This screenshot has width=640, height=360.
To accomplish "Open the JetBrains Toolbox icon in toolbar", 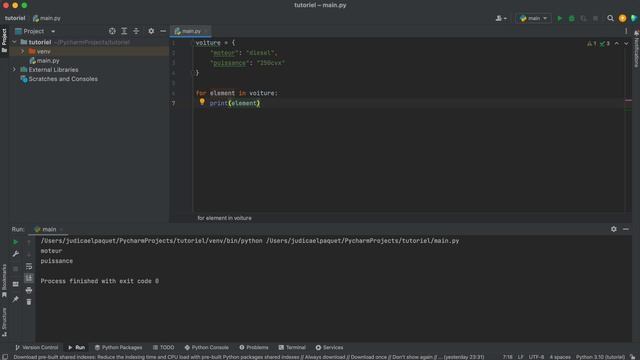I will coord(634,18).
